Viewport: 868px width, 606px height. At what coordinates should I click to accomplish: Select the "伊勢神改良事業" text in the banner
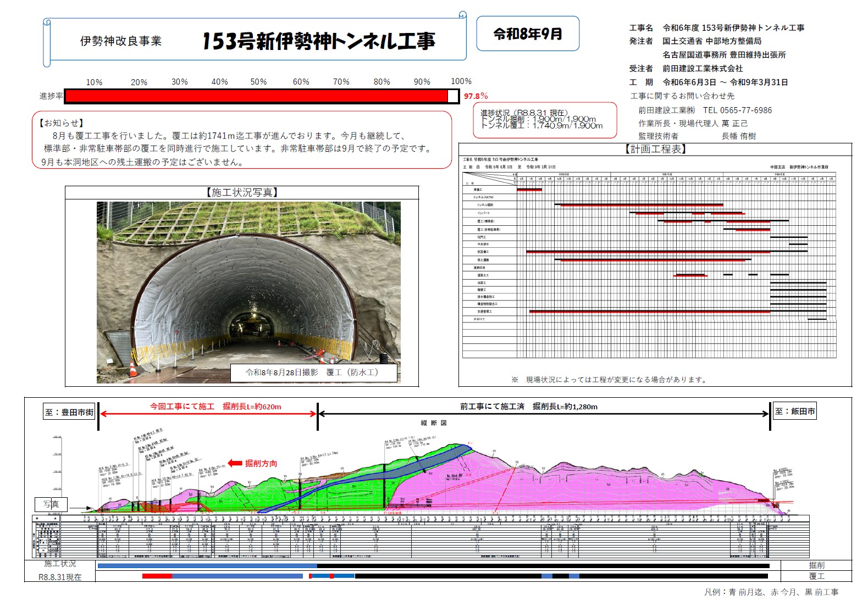click(x=121, y=41)
